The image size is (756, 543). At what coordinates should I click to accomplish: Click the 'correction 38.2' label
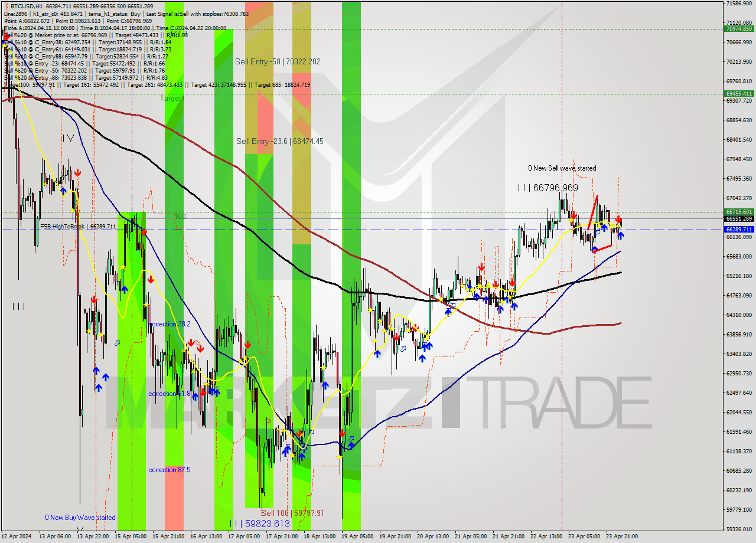(x=169, y=324)
